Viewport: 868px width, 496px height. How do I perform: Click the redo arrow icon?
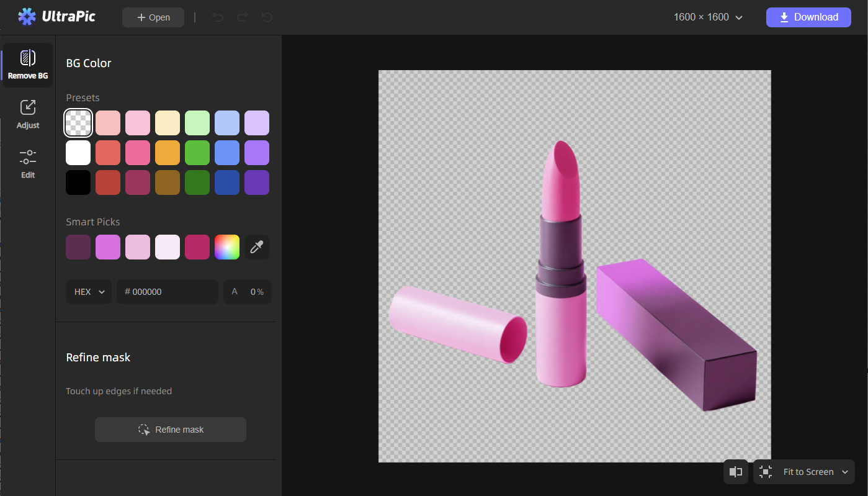(x=242, y=17)
